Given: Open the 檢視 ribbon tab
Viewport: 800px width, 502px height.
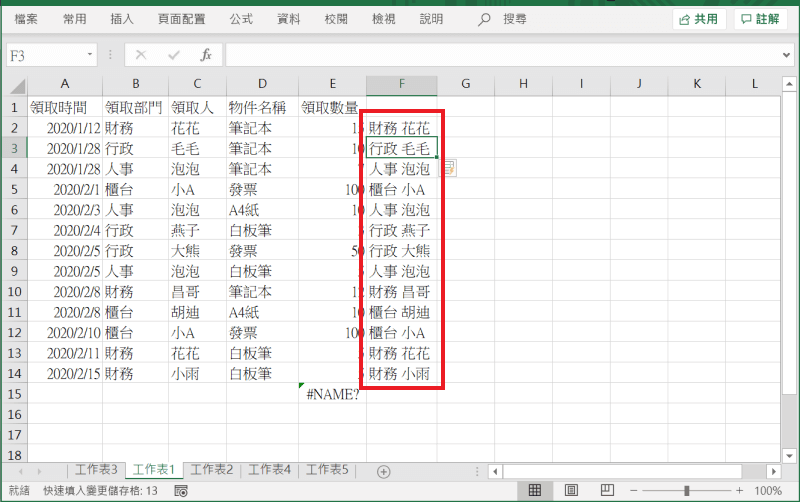Looking at the screenshot, I should [384, 19].
